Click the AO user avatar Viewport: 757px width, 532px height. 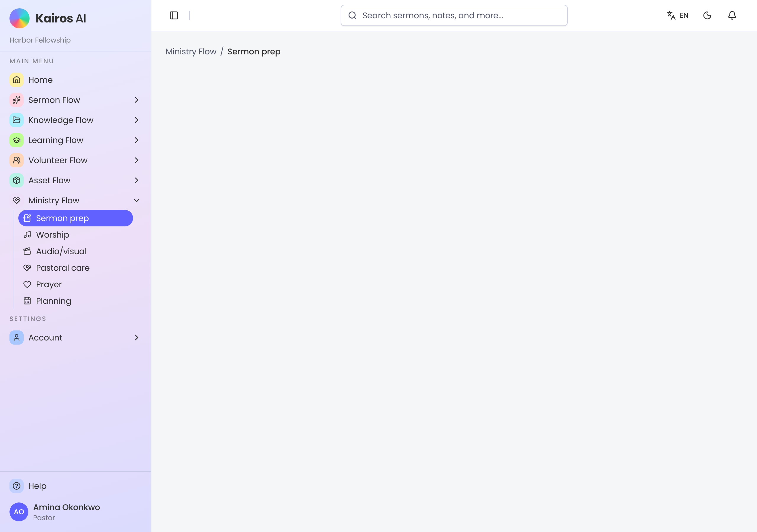(19, 512)
